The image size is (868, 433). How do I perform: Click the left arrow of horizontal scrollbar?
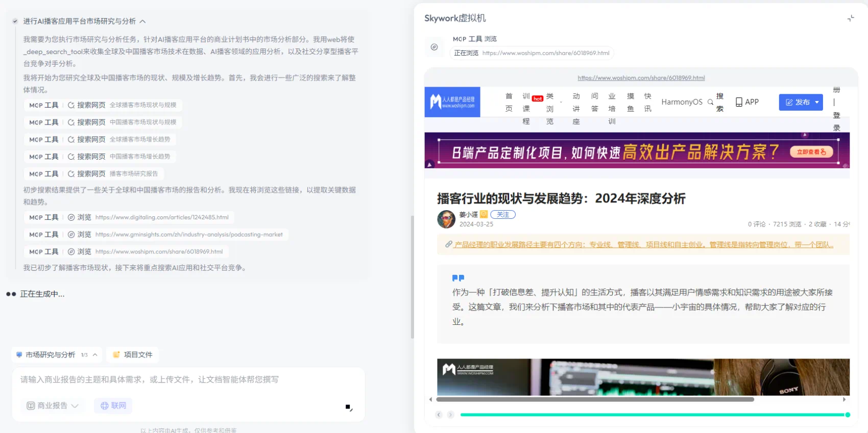[x=430, y=399]
